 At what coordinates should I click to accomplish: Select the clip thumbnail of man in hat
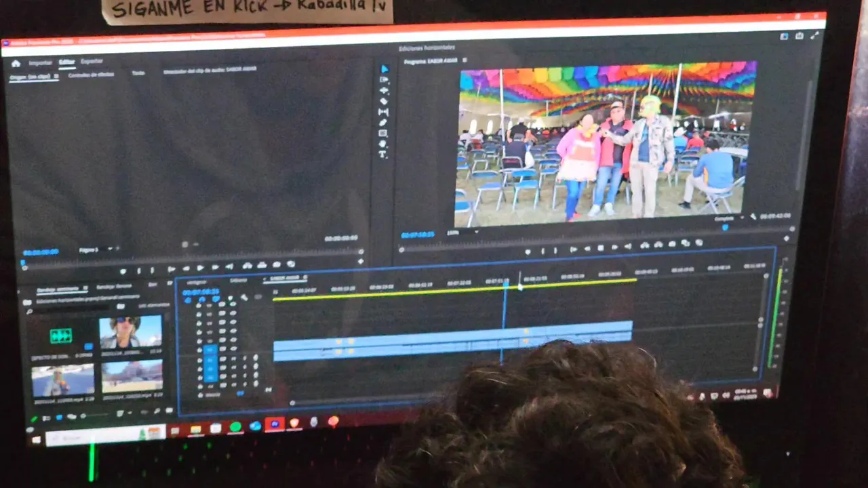tap(131, 332)
